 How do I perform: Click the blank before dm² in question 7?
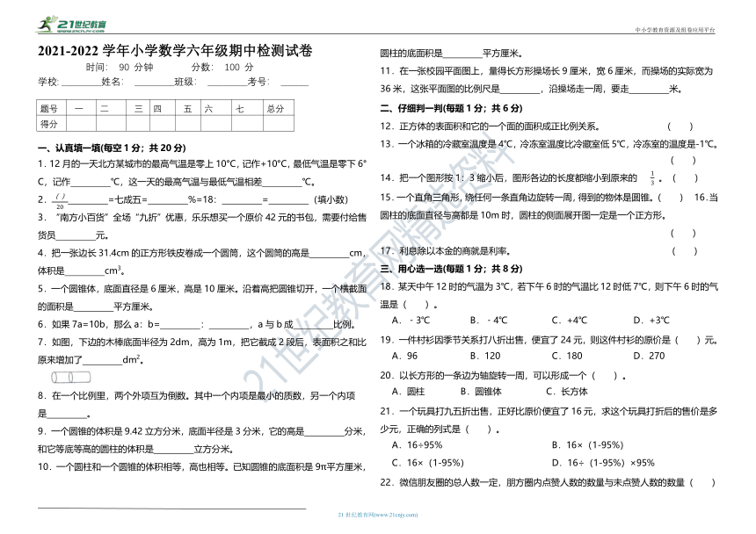pyautogui.click(x=102, y=360)
